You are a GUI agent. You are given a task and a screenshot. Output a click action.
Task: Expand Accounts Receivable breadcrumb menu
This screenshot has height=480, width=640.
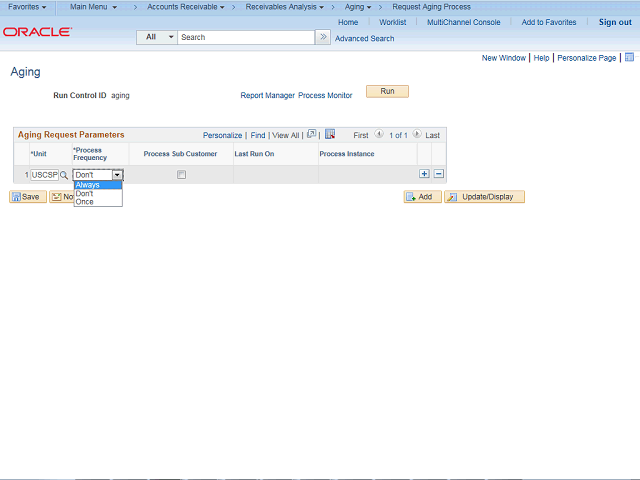(186, 7)
